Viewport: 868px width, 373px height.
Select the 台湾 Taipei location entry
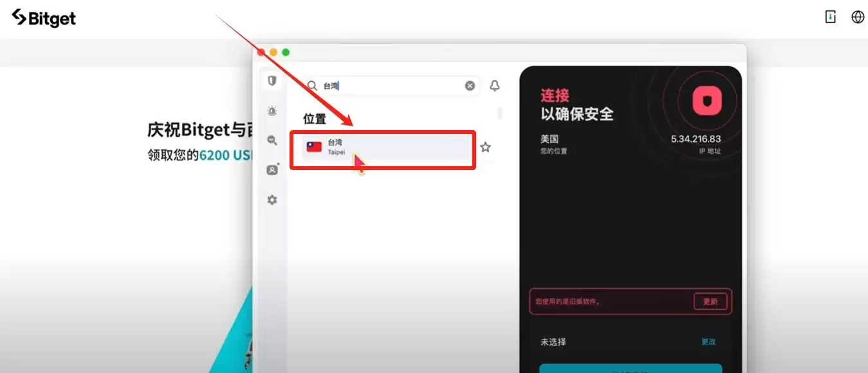[383, 147]
